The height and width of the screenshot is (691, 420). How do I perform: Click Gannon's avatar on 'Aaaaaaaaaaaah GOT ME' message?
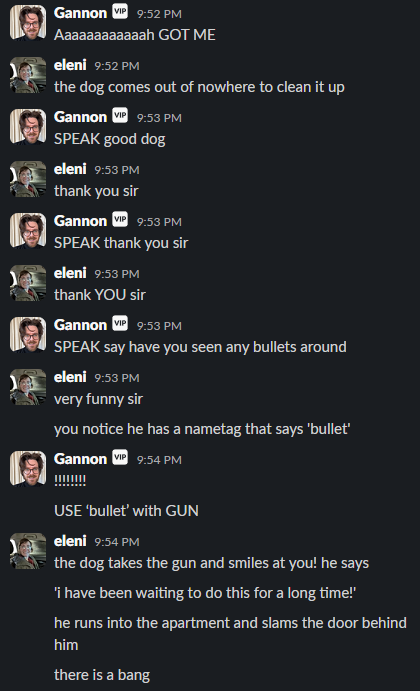28,23
